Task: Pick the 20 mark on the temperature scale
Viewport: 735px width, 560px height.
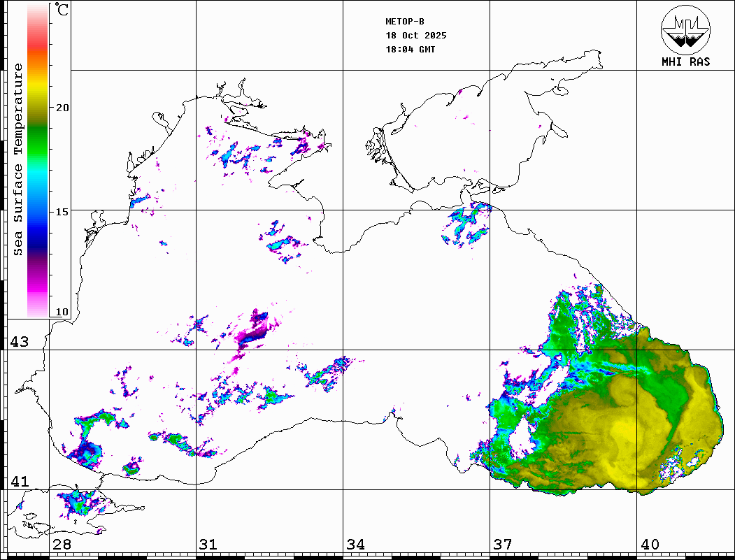Action: [x=63, y=108]
